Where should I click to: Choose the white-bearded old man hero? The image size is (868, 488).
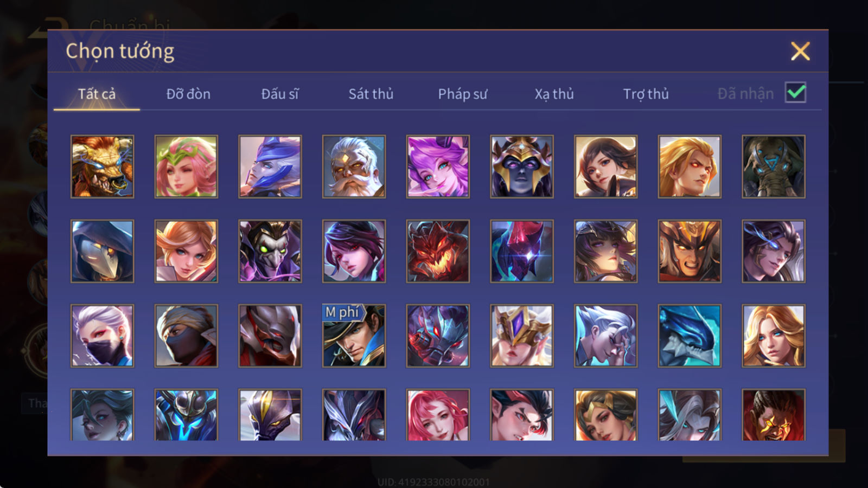pos(354,166)
